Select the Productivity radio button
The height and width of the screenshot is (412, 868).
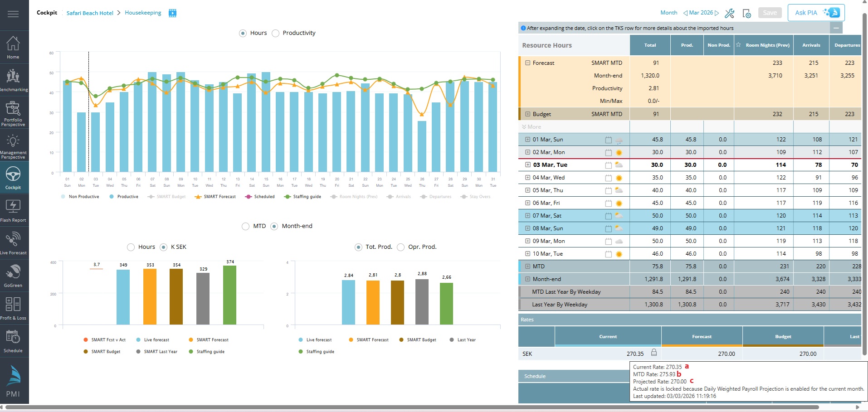[275, 33]
